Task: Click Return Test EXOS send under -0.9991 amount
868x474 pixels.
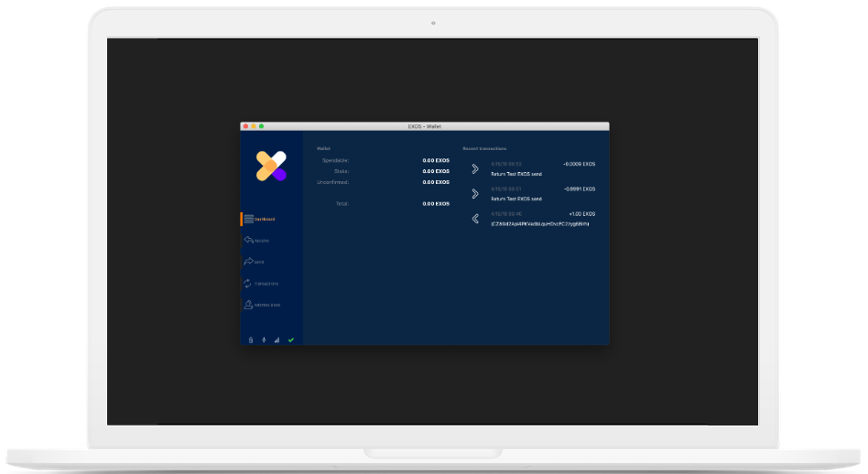Action: [515, 199]
